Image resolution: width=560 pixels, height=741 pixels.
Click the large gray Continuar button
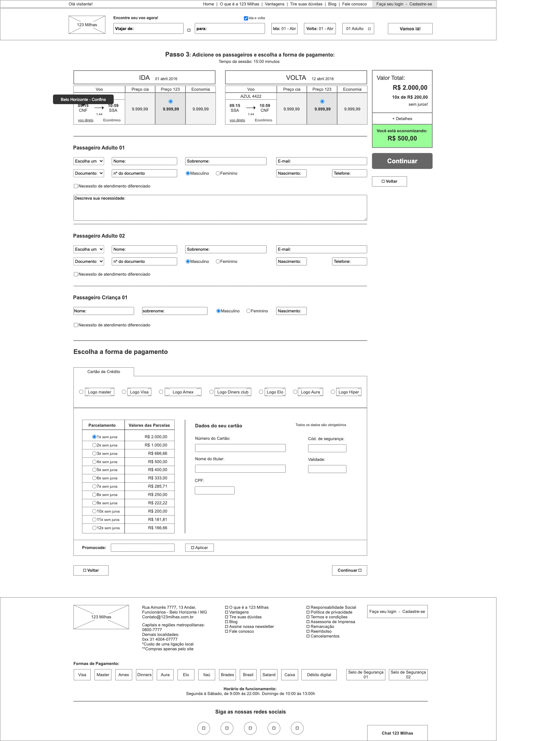(x=402, y=161)
